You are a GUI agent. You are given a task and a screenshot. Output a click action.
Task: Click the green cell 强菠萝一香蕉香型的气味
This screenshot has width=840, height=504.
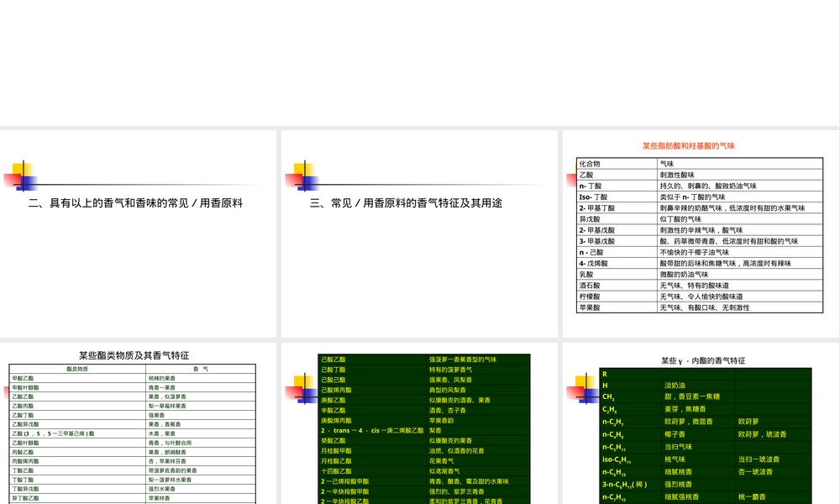coord(478,360)
